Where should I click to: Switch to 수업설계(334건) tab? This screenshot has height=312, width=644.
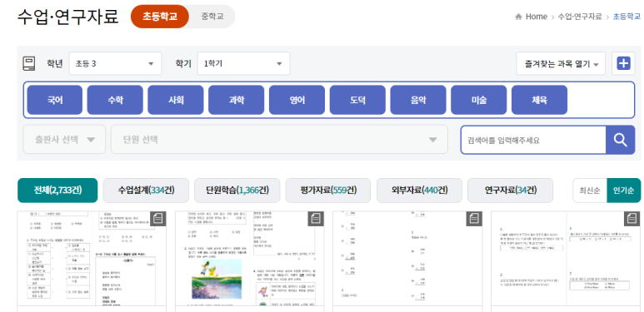[146, 191]
